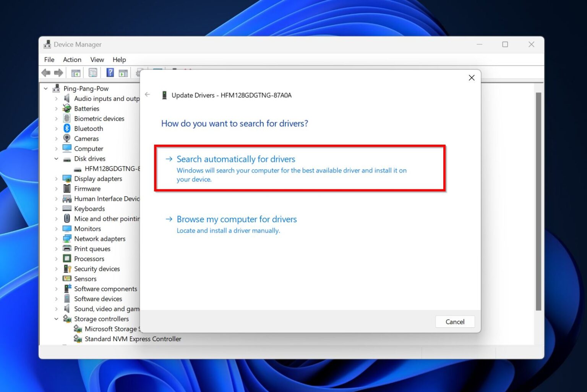Collapse the Storage controllers category
587x392 pixels.
tap(56, 319)
